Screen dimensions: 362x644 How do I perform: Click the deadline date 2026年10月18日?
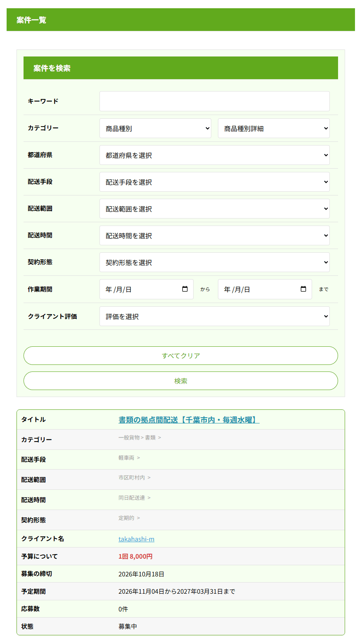[141, 574]
